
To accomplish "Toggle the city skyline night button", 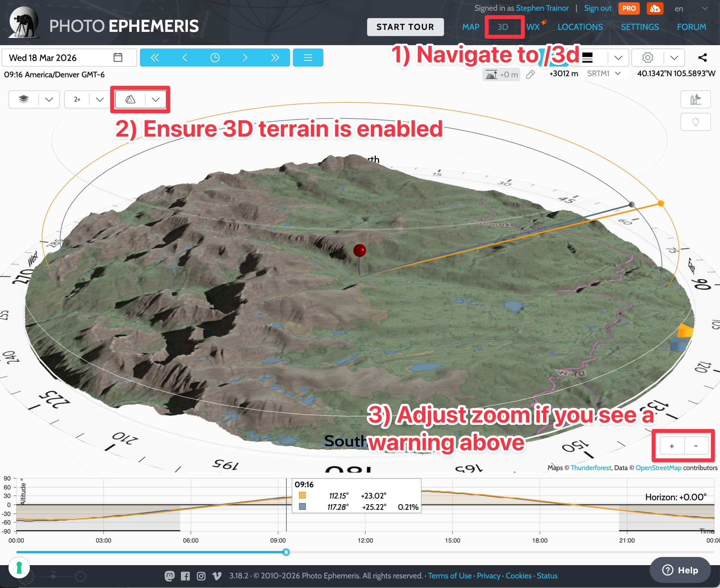I will click(695, 99).
